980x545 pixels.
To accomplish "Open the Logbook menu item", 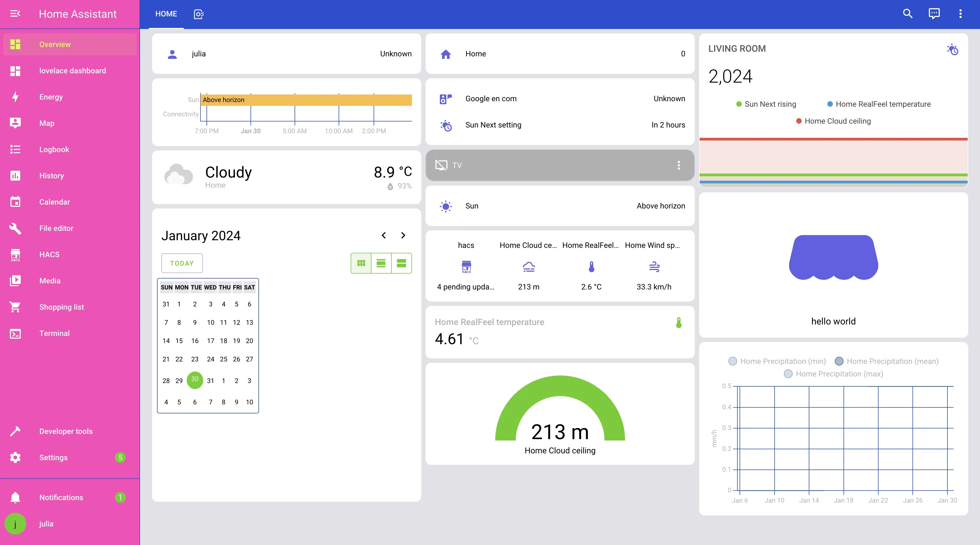I will coord(54,150).
